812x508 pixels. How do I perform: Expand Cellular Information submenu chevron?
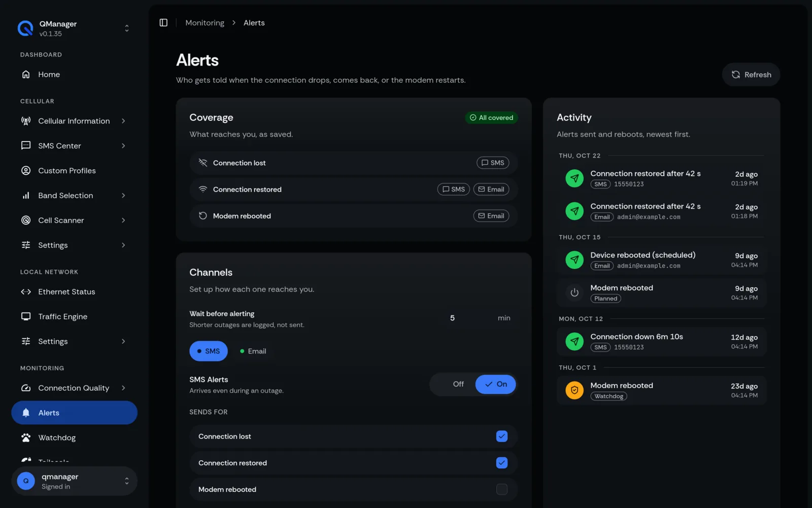123,121
